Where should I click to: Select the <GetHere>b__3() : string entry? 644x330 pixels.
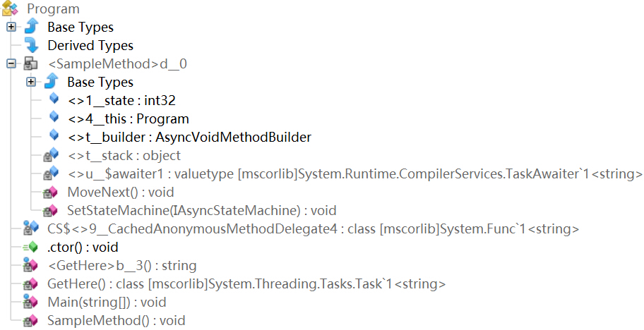pyautogui.click(x=122, y=266)
